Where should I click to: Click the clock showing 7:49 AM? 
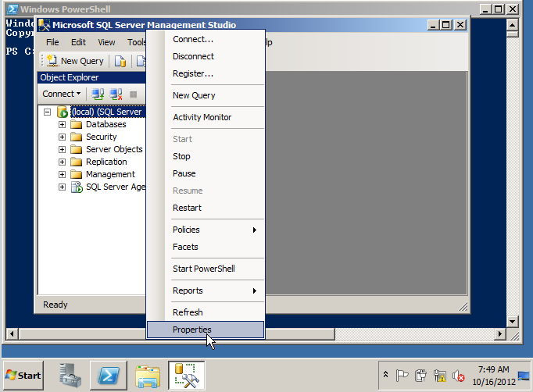click(x=494, y=376)
